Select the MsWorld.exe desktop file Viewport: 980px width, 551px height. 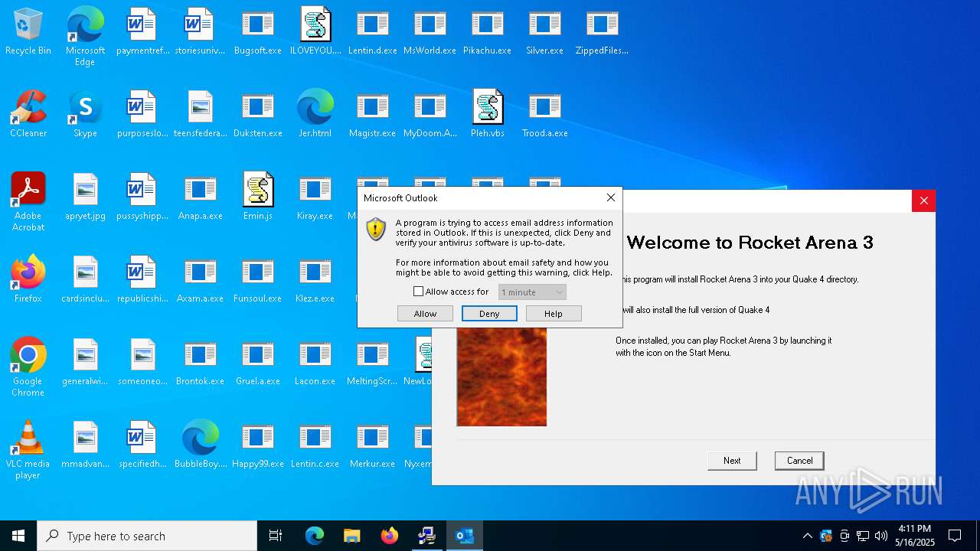430,31
